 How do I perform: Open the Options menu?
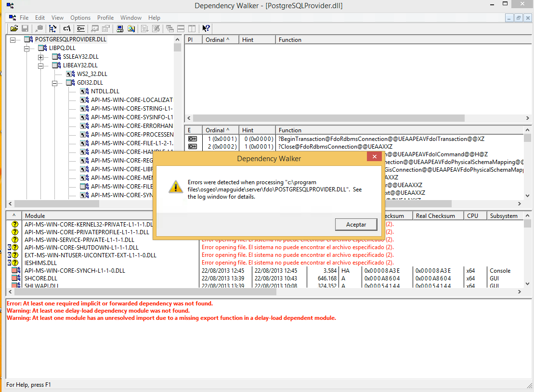coord(80,18)
